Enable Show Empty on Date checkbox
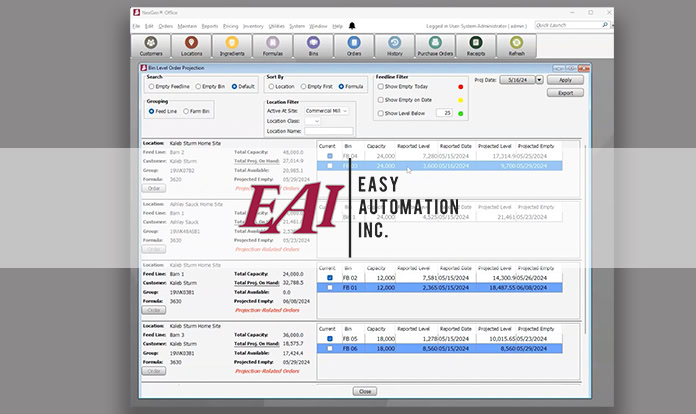The height and width of the screenshot is (414, 696). (380, 100)
